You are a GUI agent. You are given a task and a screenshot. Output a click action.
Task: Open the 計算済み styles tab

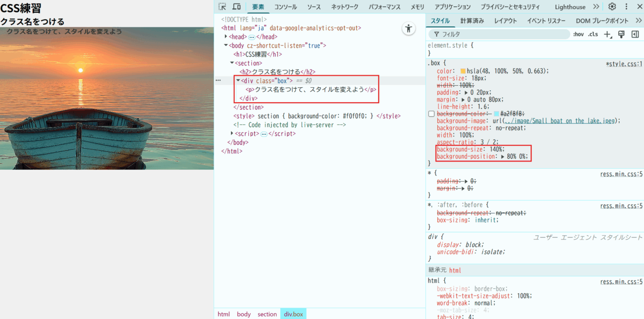pyautogui.click(x=472, y=21)
